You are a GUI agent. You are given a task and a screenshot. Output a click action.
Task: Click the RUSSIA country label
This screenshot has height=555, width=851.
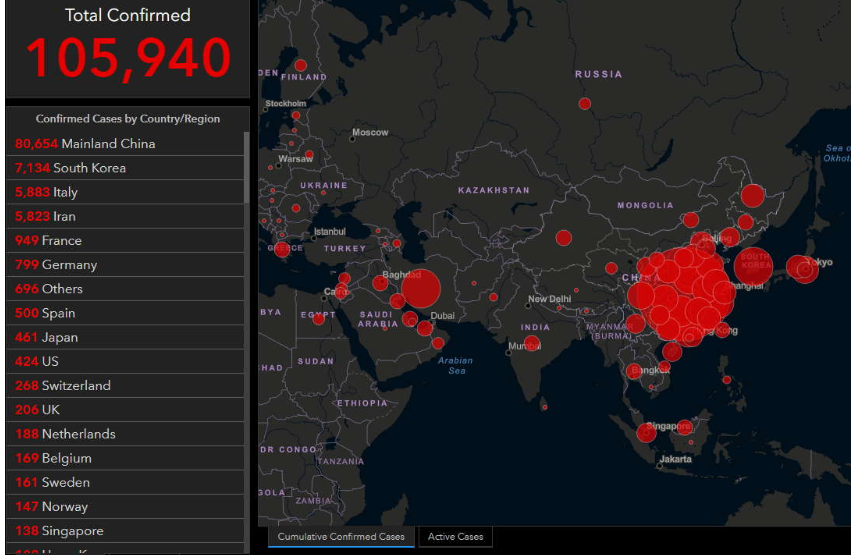coord(599,74)
